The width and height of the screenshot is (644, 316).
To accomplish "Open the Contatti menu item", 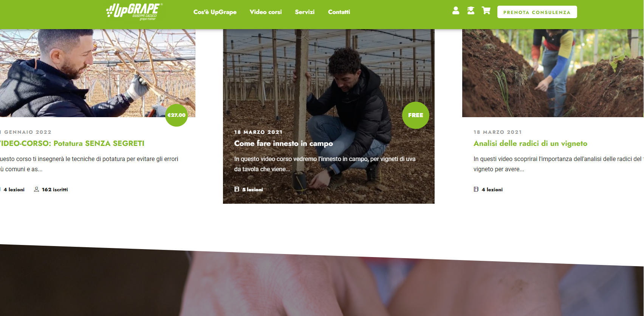I will click(339, 12).
